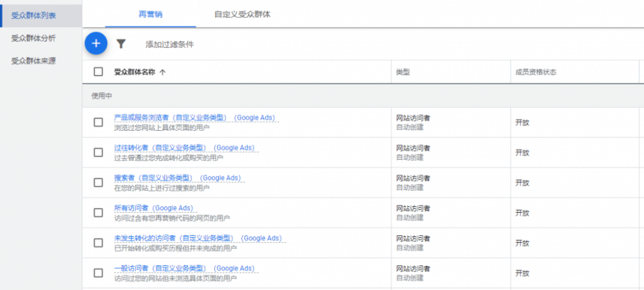Image resolution: width=644 pixels, height=290 pixels.
Task: Check the box for 产品或服务浏览者 row
Action: [x=98, y=122]
